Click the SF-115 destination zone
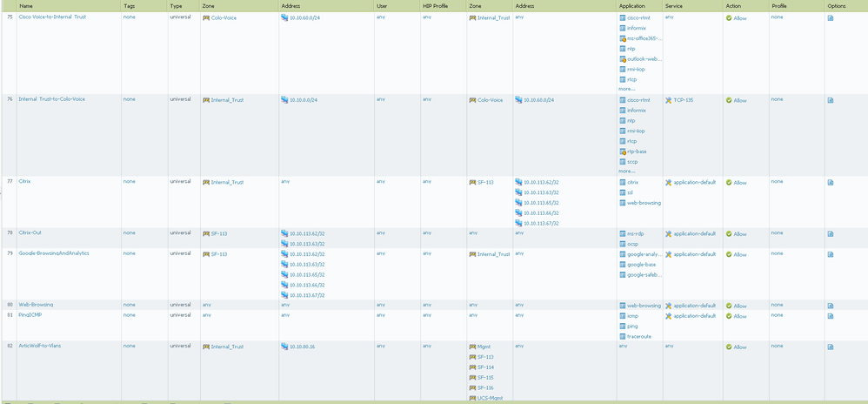868x404 pixels. (x=485, y=377)
